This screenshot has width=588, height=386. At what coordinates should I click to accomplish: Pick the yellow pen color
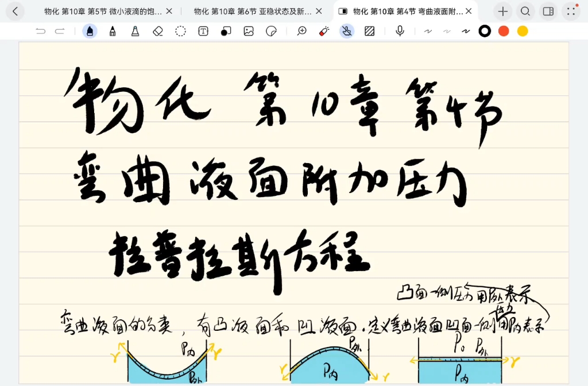click(523, 31)
